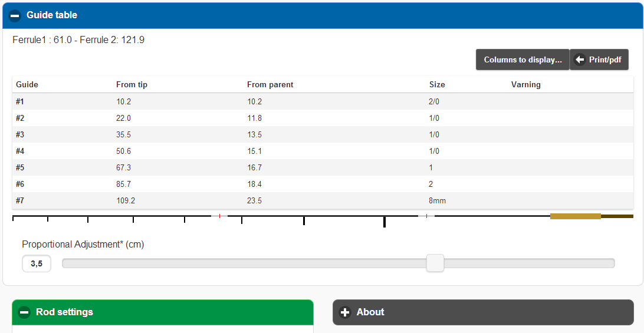Select guide row #1 in the table
Viewport: 644px width, 333px height.
coord(20,101)
